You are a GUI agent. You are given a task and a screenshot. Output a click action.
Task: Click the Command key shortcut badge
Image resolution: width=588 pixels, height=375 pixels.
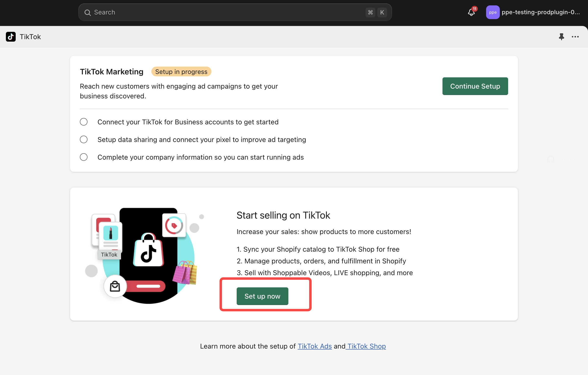[x=370, y=12]
